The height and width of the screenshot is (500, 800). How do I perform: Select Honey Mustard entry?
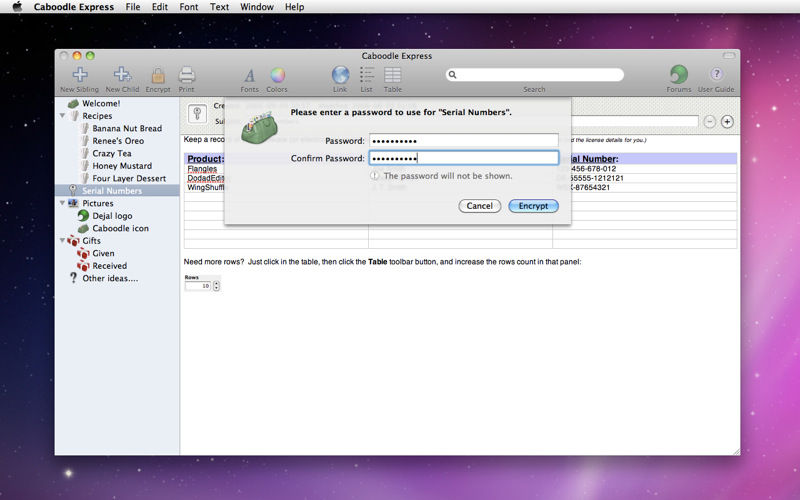(122, 166)
